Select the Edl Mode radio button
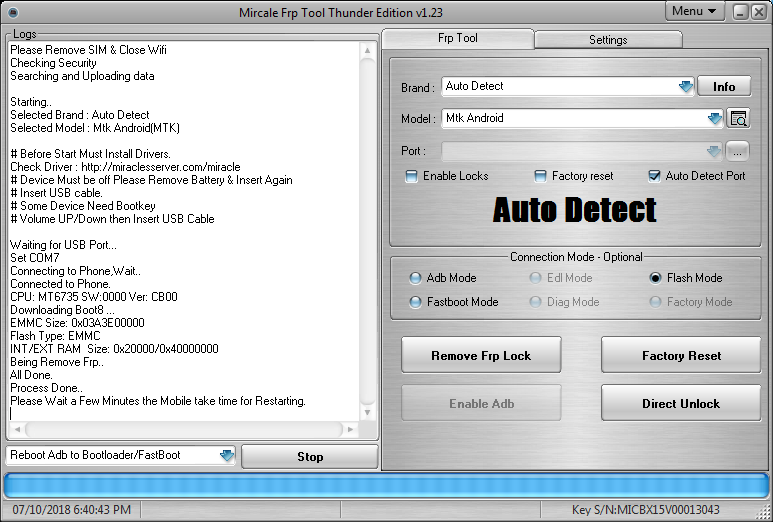This screenshot has width=773, height=522. point(535,278)
